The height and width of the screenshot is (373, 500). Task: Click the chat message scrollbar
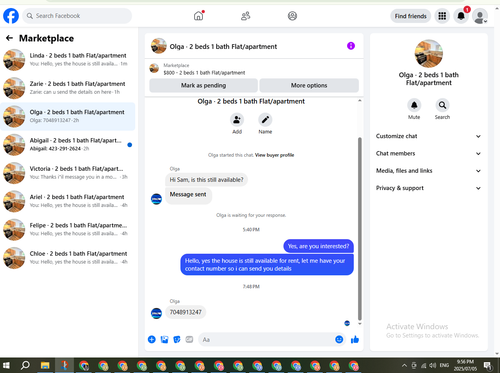tap(360, 228)
